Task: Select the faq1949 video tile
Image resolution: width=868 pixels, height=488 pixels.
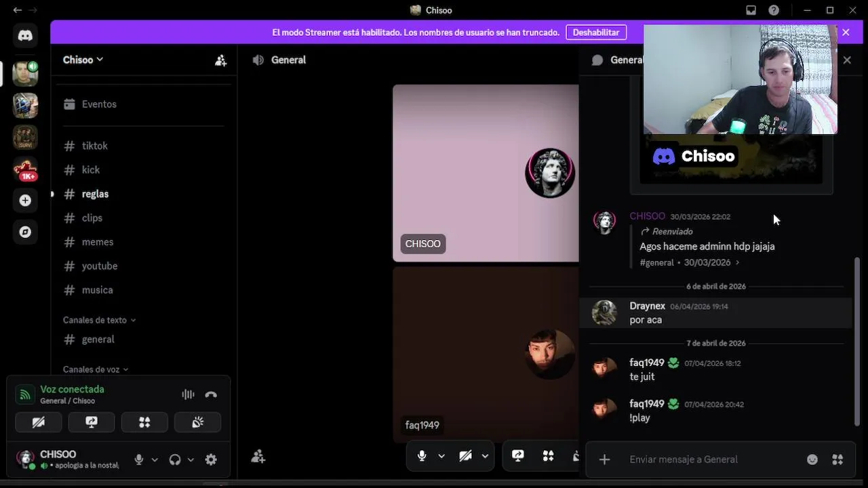Action: pyautogui.click(x=486, y=354)
